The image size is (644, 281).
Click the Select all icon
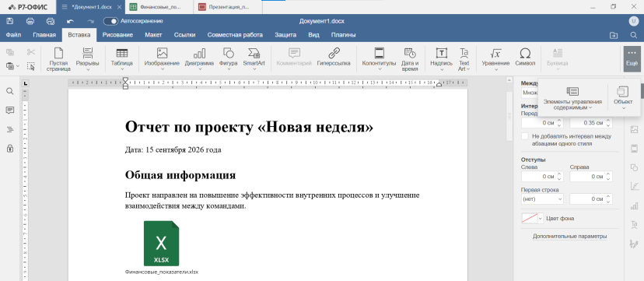[x=31, y=65]
